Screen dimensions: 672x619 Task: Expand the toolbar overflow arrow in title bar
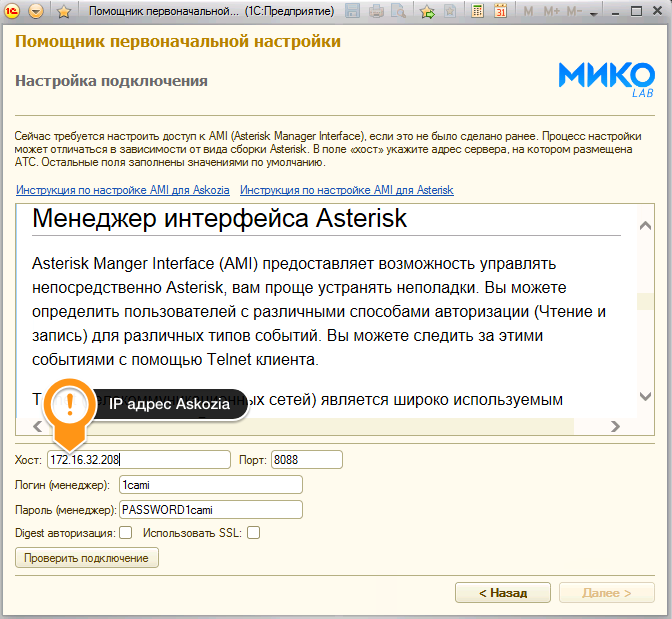594,14
